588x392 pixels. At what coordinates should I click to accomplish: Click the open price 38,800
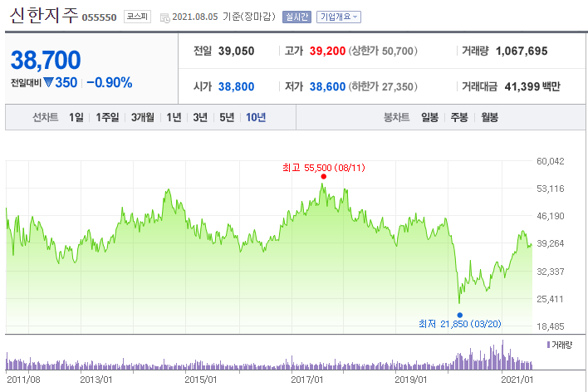(236, 86)
